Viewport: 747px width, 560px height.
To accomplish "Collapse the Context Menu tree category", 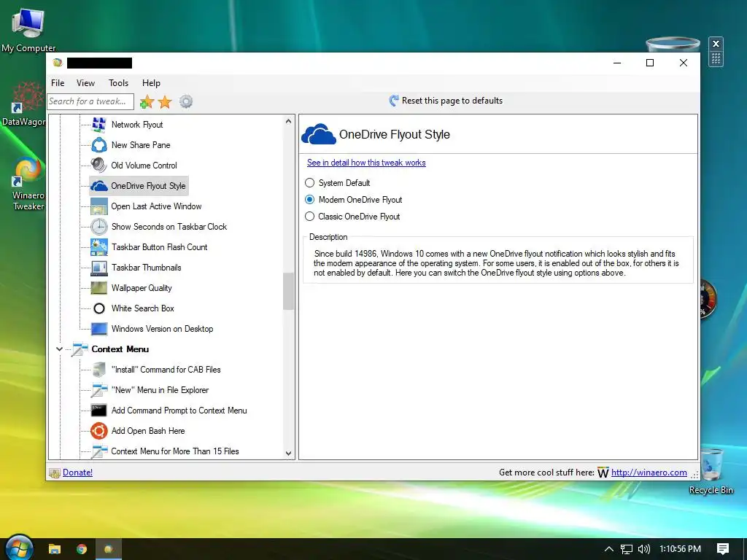I will point(59,349).
